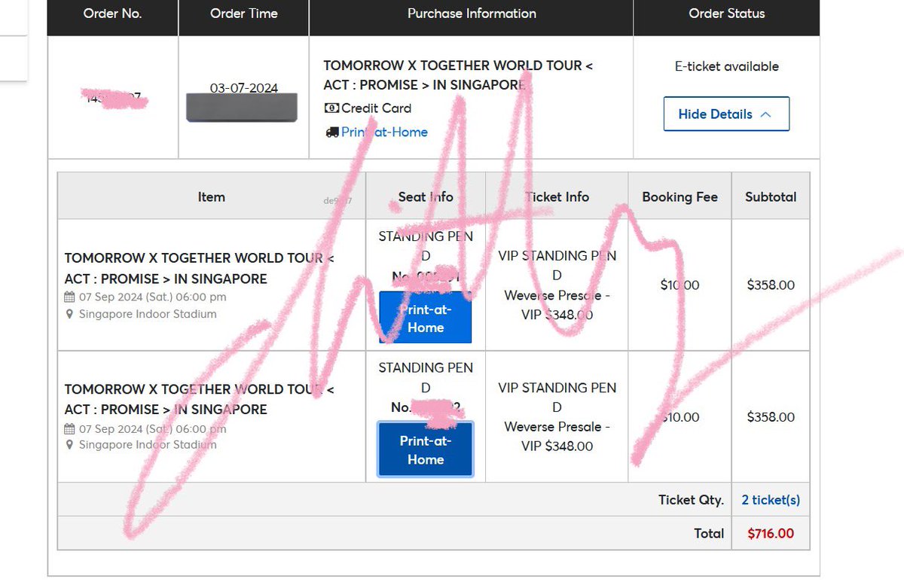Click second ticket's event title
Screen dimensions: 904x588
click(x=200, y=400)
